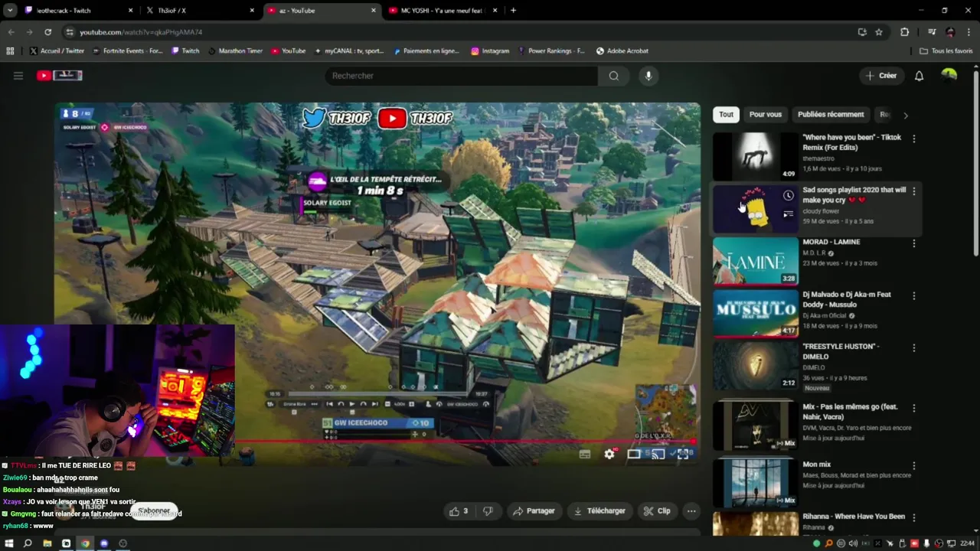Open "Tous les favoris" bookmarks folder
The height and width of the screenshot is (551, 980).
946,51
